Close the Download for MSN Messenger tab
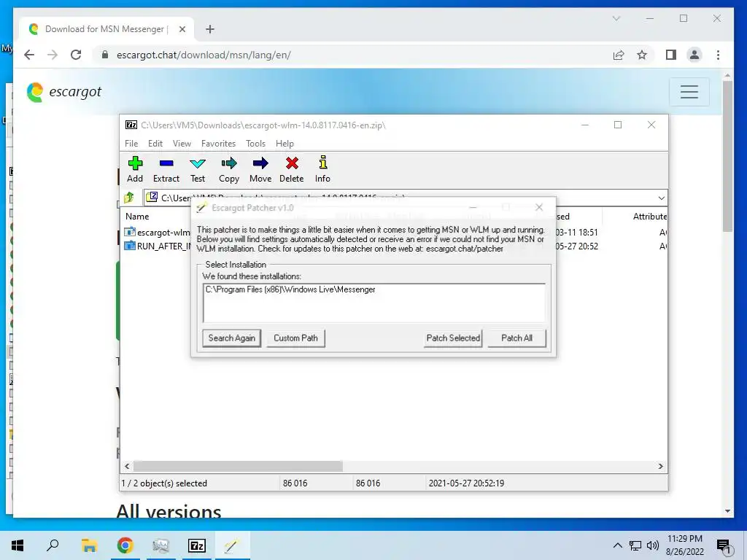 pyautogui.click(x=182, y=29)
